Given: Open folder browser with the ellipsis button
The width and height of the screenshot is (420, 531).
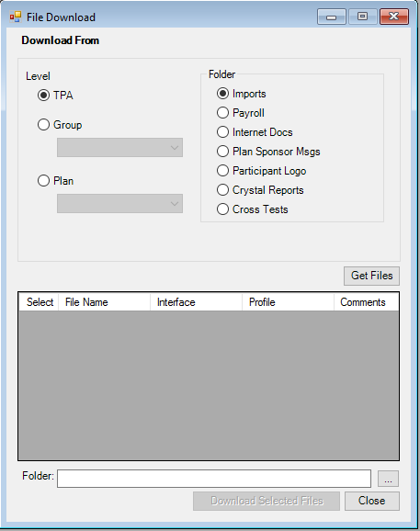Looking at the screenshot, I should click(388, 479).
